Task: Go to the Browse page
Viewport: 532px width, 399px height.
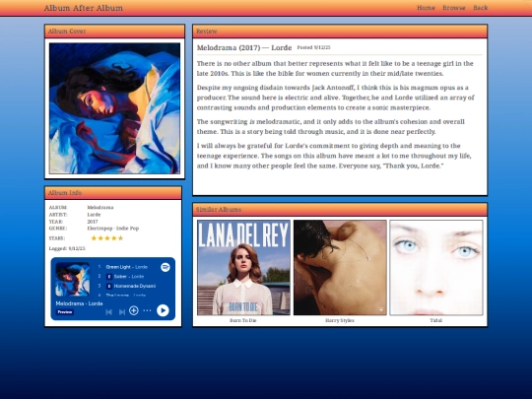Action: (454, 8)
